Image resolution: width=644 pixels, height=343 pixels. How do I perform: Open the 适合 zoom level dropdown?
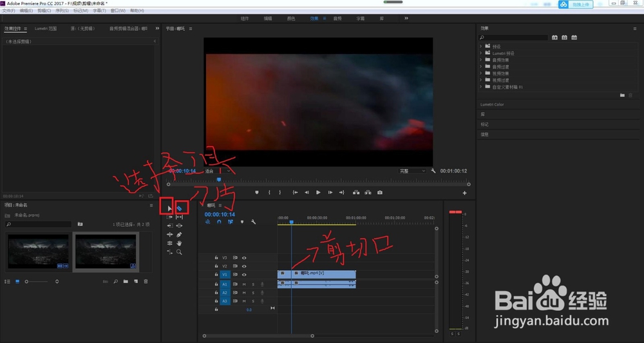[218, 171]
